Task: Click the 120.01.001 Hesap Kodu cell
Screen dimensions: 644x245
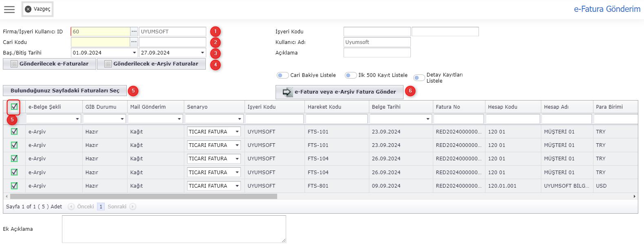Action: (x=513, y=186)
